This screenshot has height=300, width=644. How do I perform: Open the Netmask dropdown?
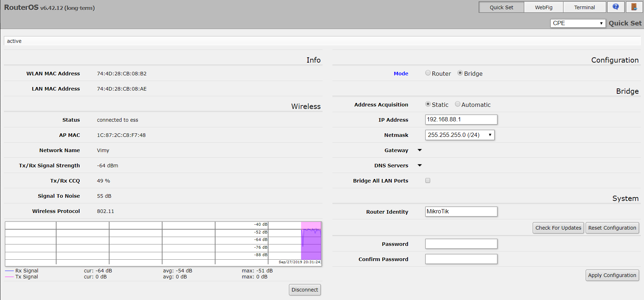click(460, 135)
